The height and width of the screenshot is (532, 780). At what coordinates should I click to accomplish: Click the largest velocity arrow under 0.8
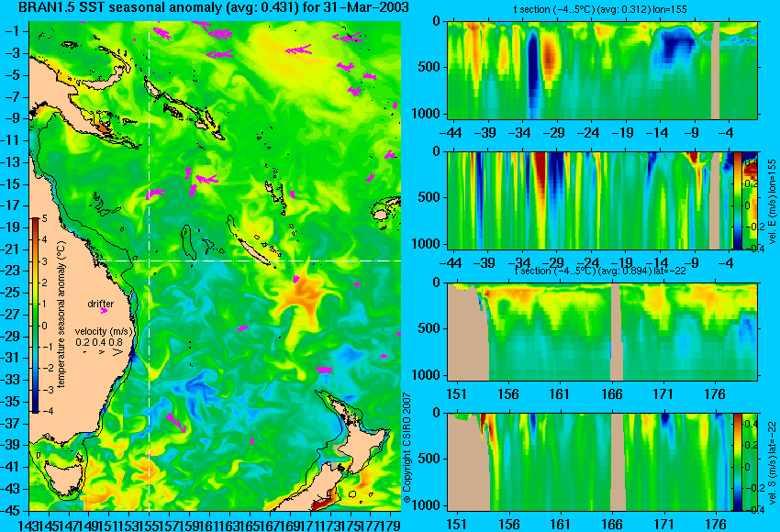coord(117,352)
